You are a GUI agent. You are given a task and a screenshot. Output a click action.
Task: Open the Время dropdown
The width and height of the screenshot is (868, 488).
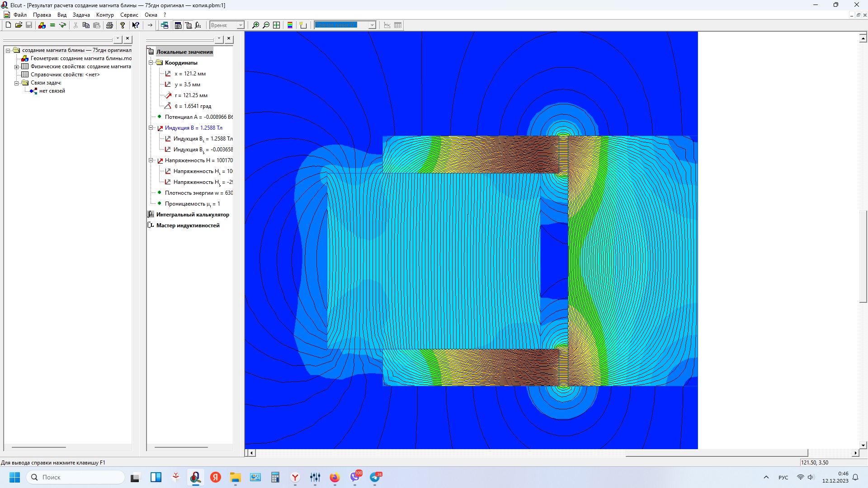tap(240, 25)
